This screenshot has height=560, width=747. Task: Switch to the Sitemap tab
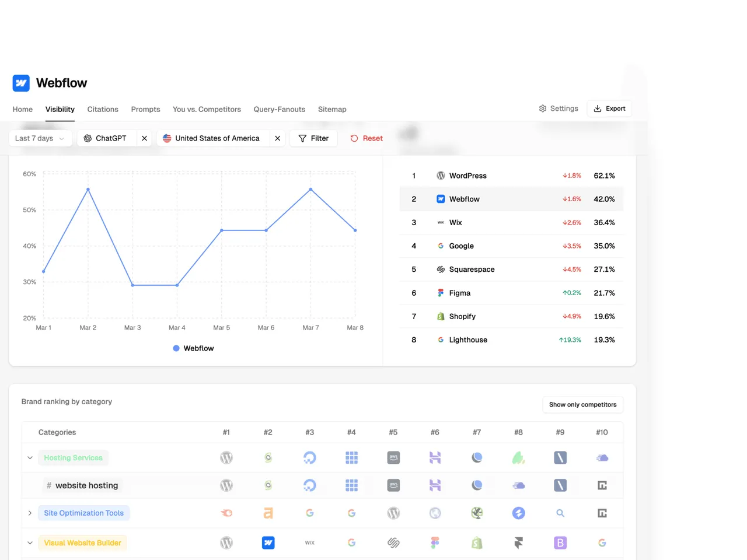(332, 109)
